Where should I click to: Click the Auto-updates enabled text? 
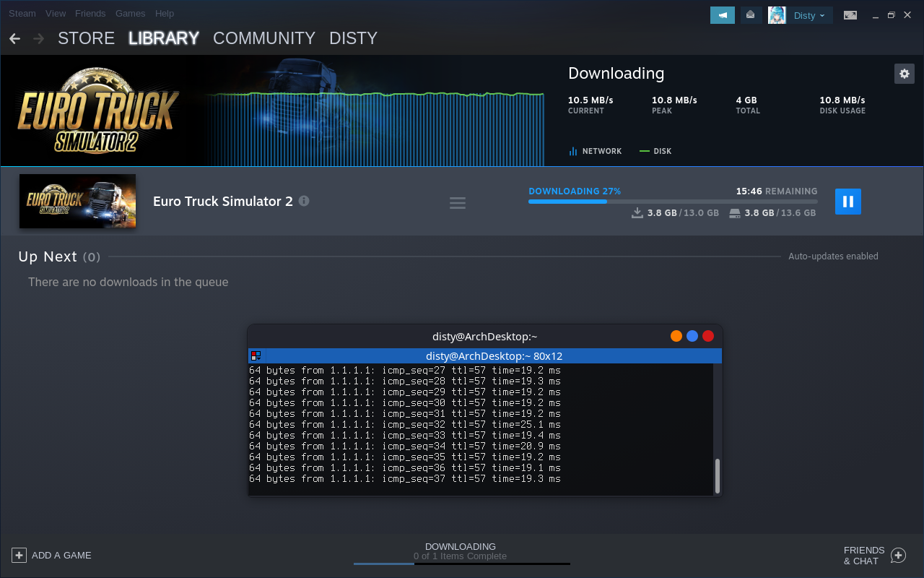pyautogui.click(x=833, y=256)
